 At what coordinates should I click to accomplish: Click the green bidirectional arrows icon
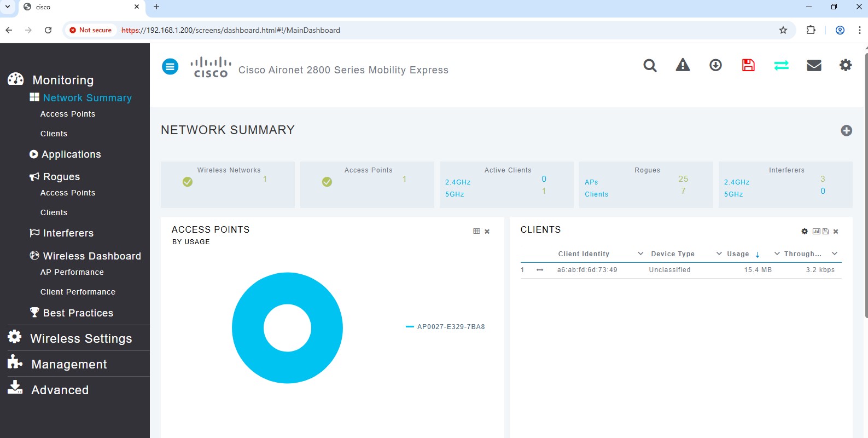781,66
